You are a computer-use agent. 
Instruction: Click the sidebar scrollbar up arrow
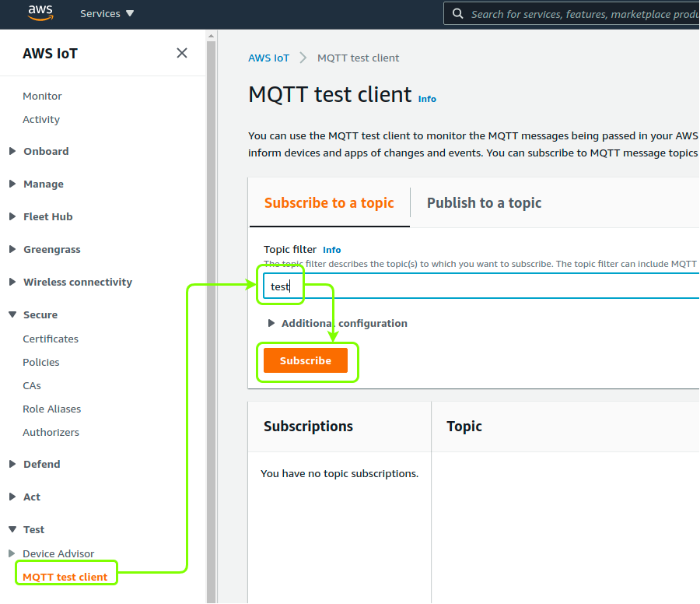pyautogui.click(x=211, y=36)
